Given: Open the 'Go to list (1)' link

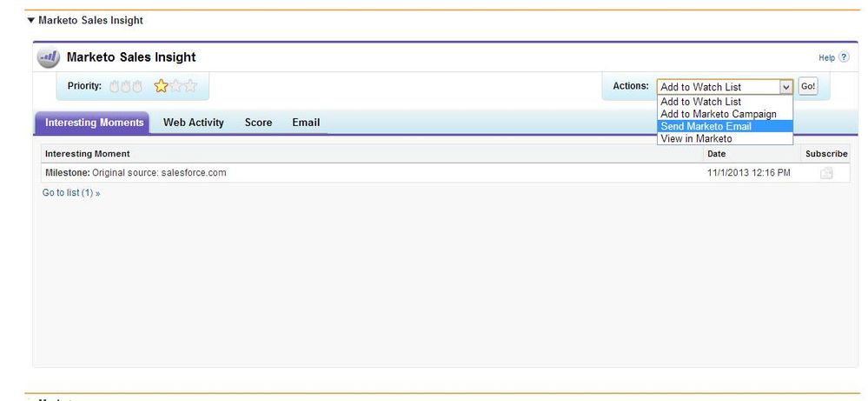Looking at the screenshot, I should [x=70, y=192].
